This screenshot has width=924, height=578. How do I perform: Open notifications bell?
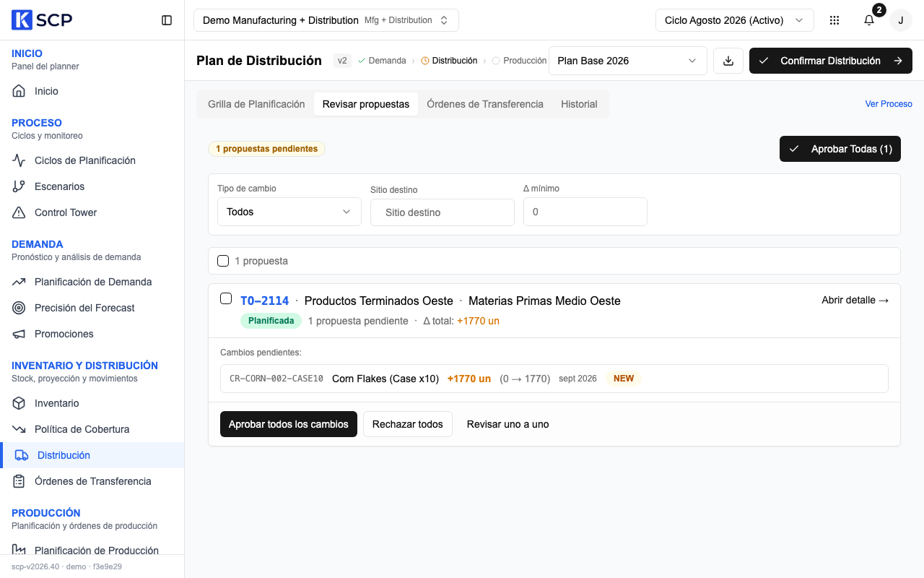coord(869,20)
